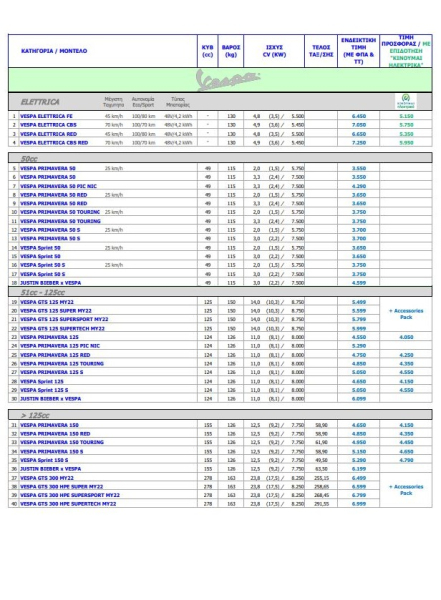
Task: Select model VESPA PRIMAVERA 125 TOURING
Action: (62, 364)
